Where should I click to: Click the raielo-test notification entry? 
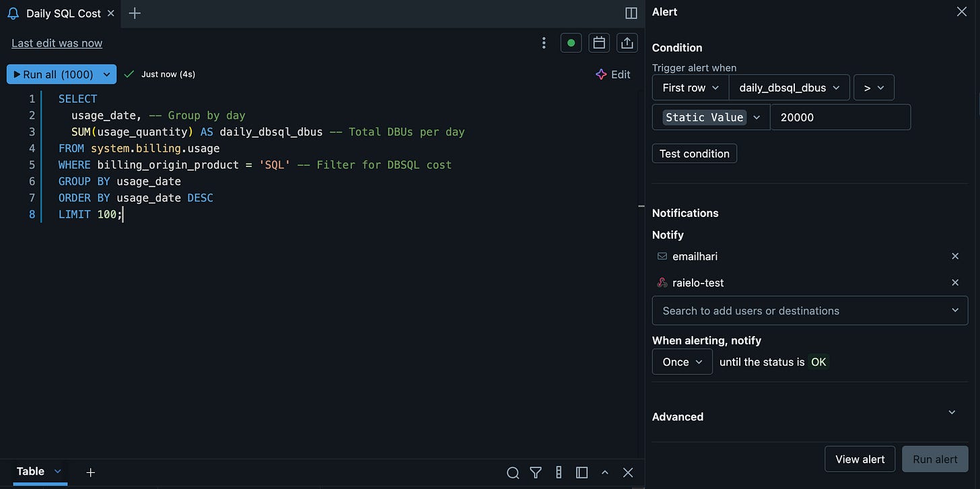click(x=698, y=283)
